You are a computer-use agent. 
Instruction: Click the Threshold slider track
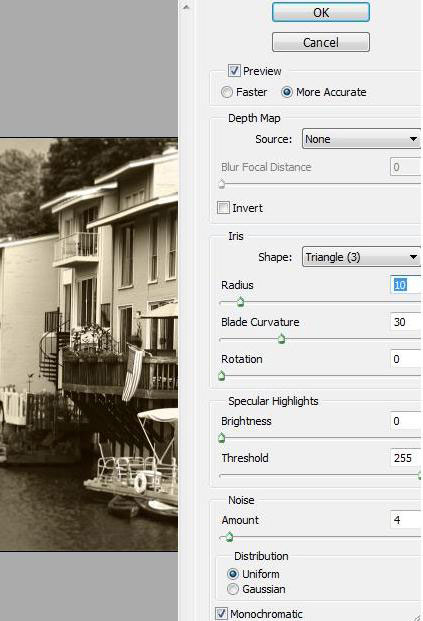click(x=320, y=475)
